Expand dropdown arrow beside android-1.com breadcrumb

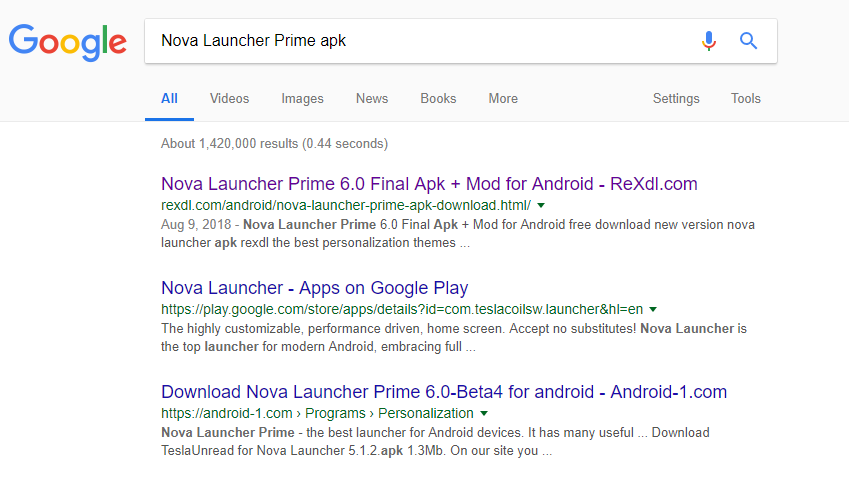point(484,414)
